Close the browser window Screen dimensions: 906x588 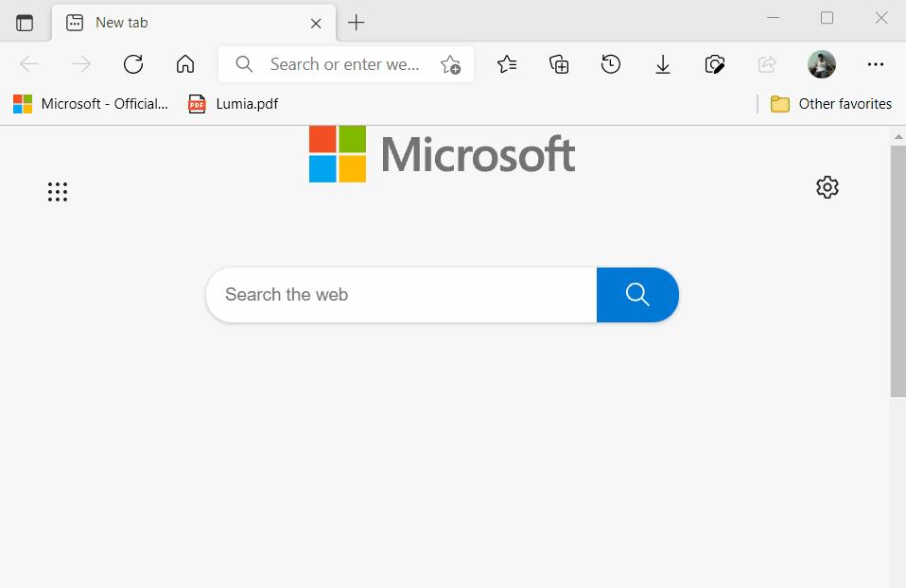(x=881, y=18)
